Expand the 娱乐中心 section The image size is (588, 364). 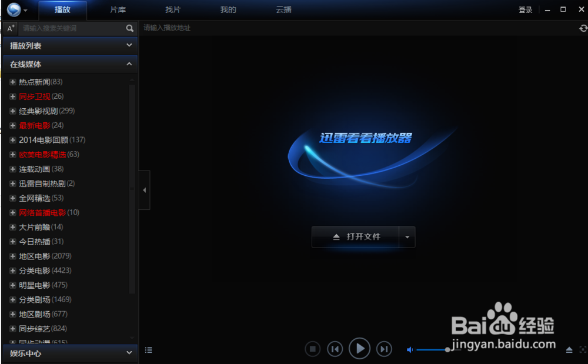point(70,353)
